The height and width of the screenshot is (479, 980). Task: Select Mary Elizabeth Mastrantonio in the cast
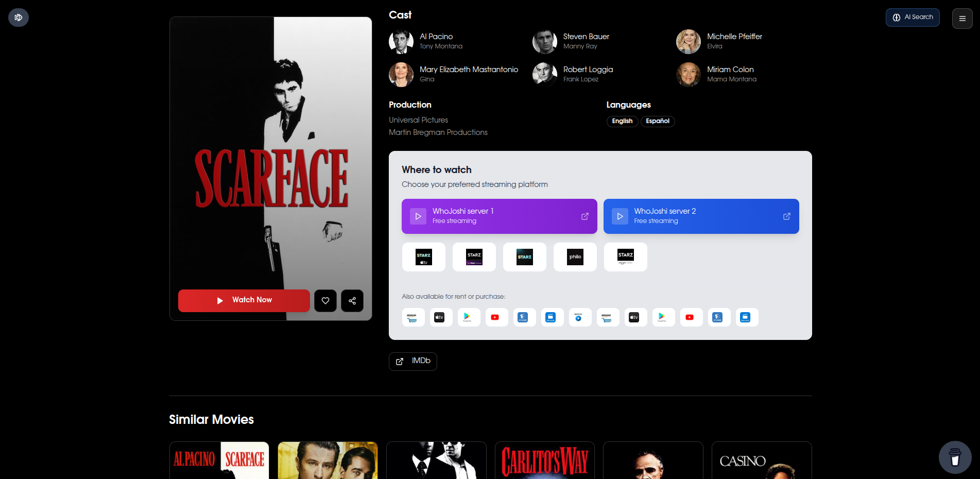(454, 74)
